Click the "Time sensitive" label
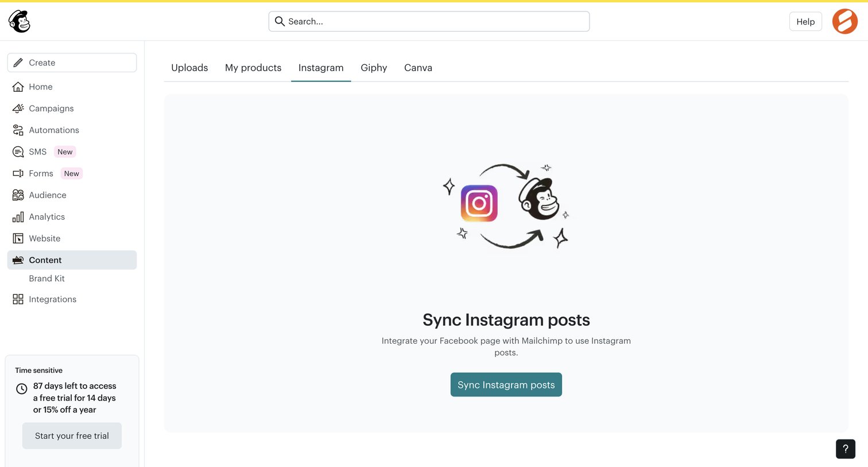 38,371
